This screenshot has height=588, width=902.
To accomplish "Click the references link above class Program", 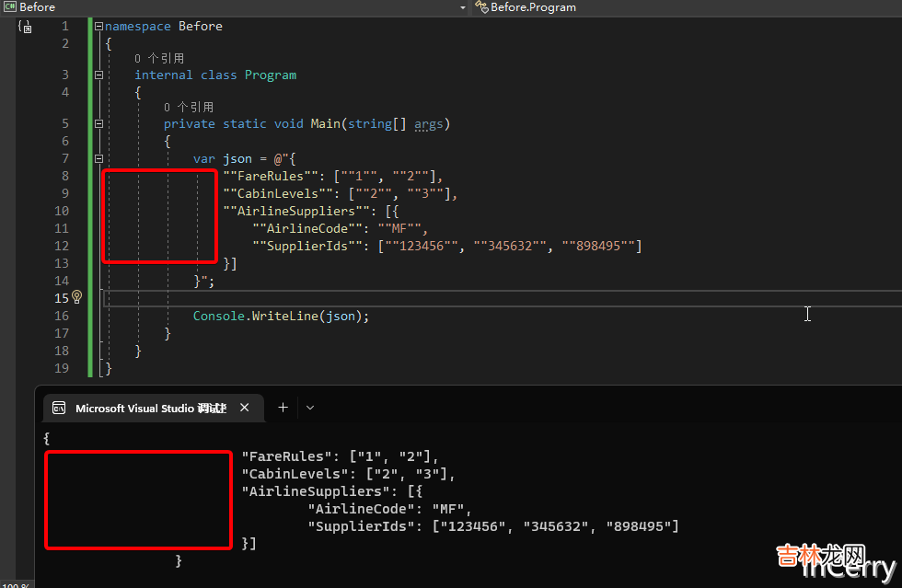I will coord(159,59).
